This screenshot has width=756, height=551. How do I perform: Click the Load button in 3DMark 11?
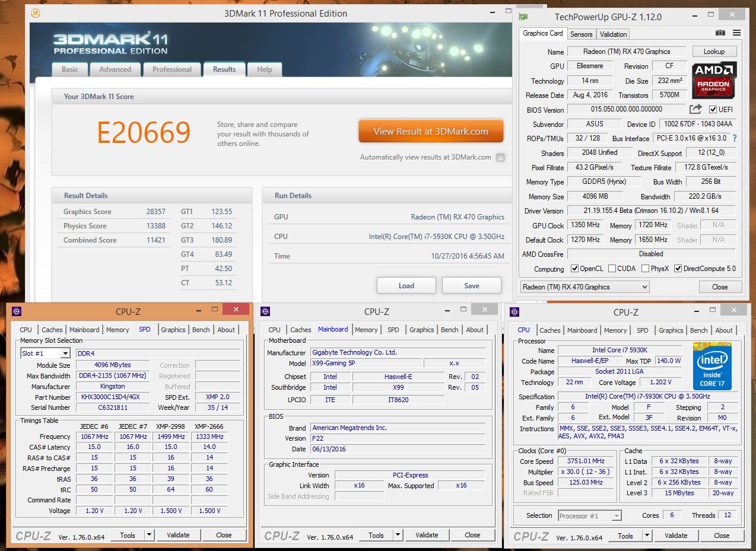[406, 285]
